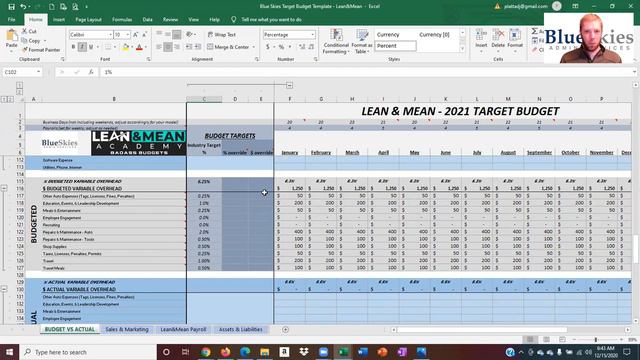Decrease the font size

click(144, 35)
